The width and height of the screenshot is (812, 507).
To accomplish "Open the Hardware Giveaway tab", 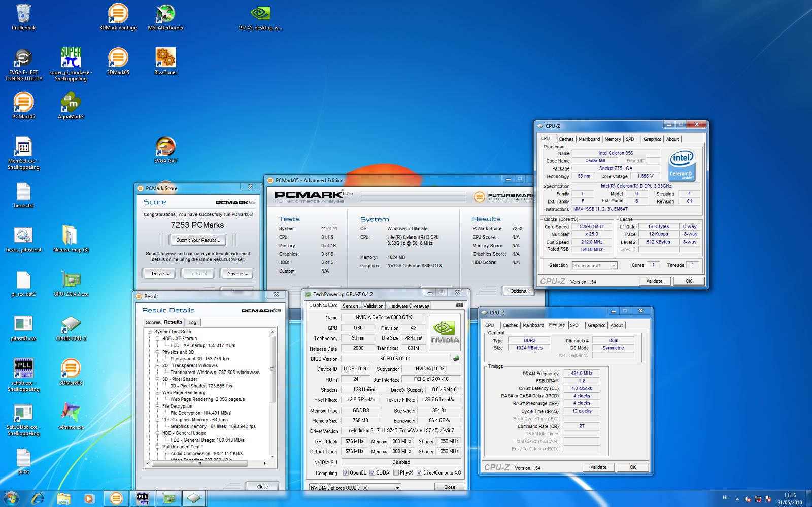I will [x=409, y=306].
